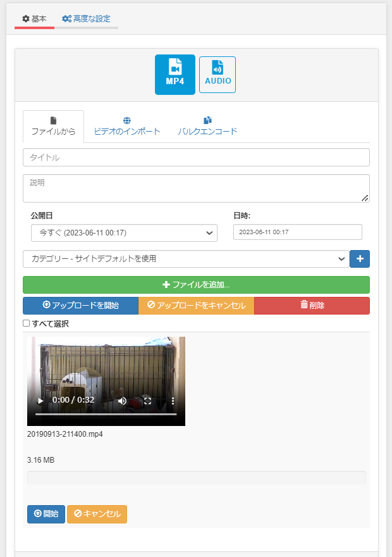Screen dimensions: 392x557
Task: Mute the video preview volume icon
Action: 123,401
